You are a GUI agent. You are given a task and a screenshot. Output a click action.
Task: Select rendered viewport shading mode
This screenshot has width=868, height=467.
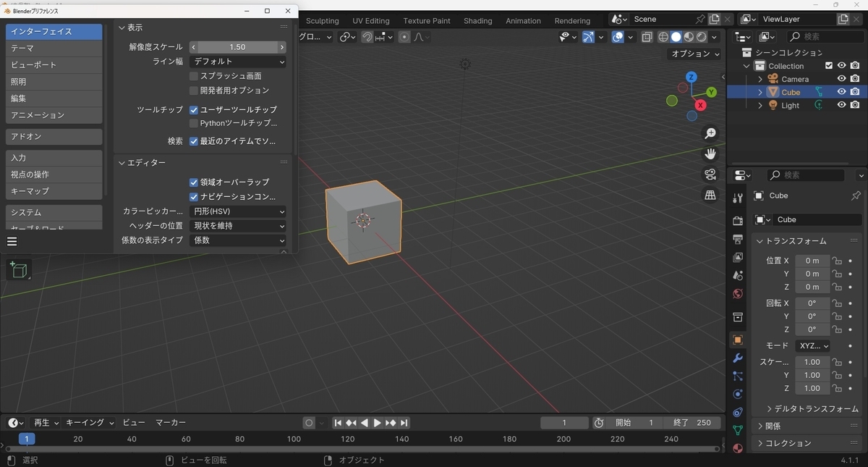click(x=701, y=37)
